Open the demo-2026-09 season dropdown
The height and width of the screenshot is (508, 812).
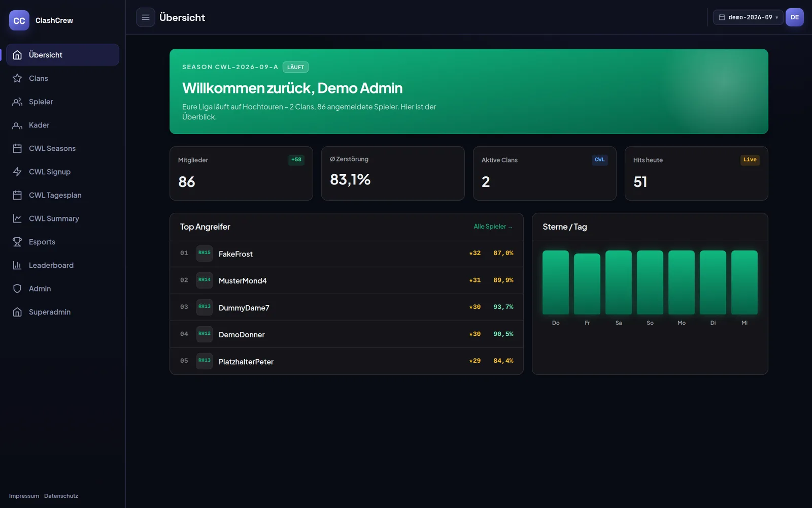click(748, 17)
